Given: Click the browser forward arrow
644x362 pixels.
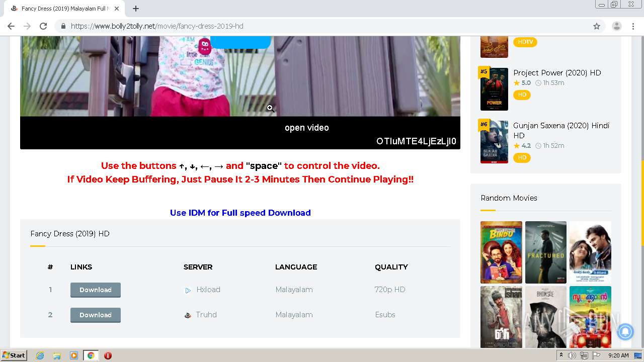Looking at the screenshot, I should 27,26.
